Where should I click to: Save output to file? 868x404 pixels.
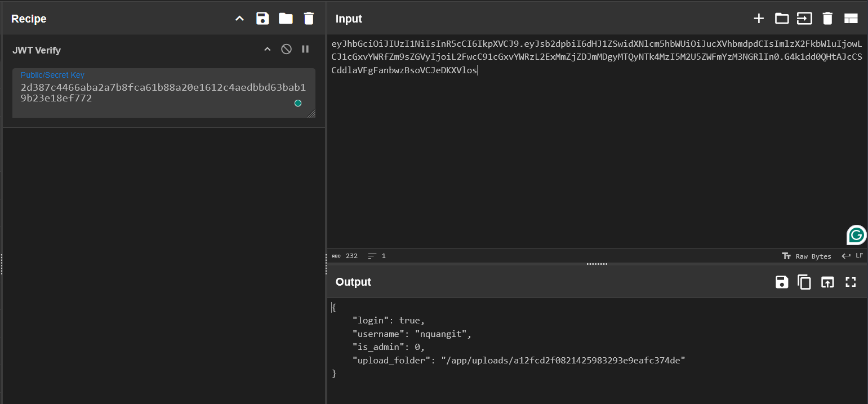782,282
